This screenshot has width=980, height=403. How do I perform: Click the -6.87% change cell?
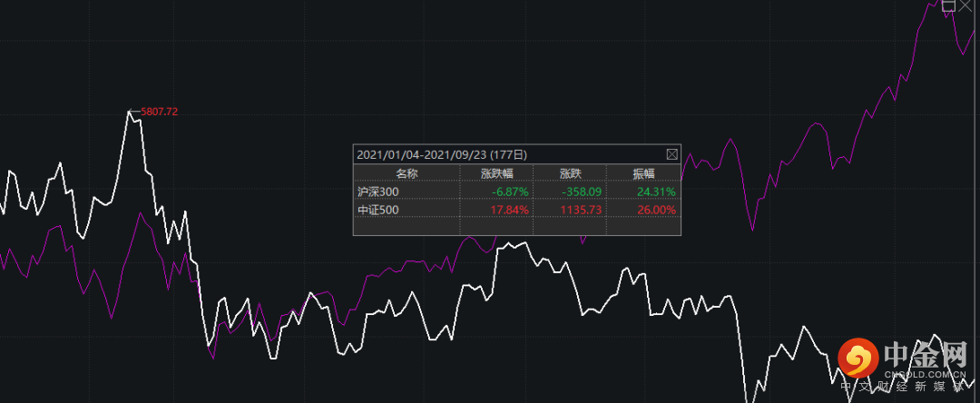[x=511, y=192]
